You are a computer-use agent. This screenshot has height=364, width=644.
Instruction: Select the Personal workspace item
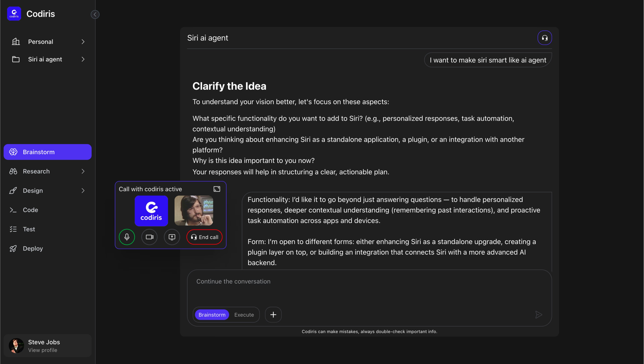click(47, 42)
